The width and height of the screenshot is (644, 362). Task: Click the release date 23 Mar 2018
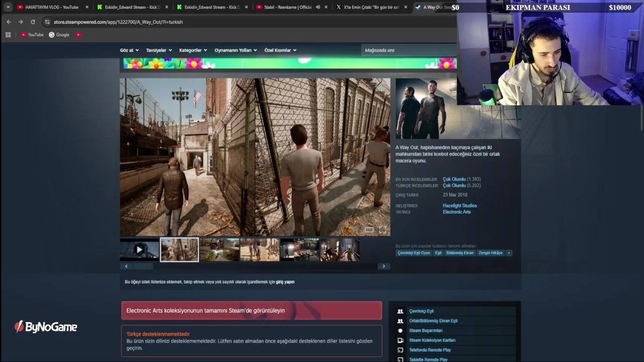455,195
